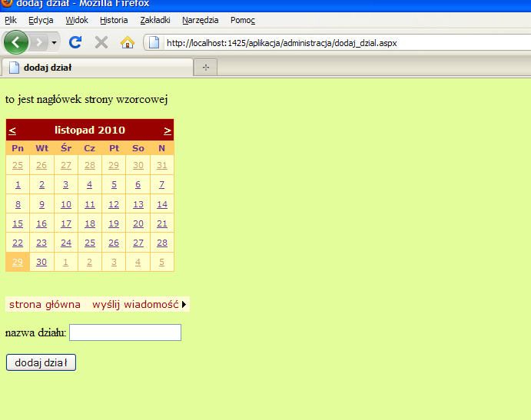Click the 'wyślij wiadomość' menu item
This screenshot has width=531, height=420.
click(x=135, y=305)
